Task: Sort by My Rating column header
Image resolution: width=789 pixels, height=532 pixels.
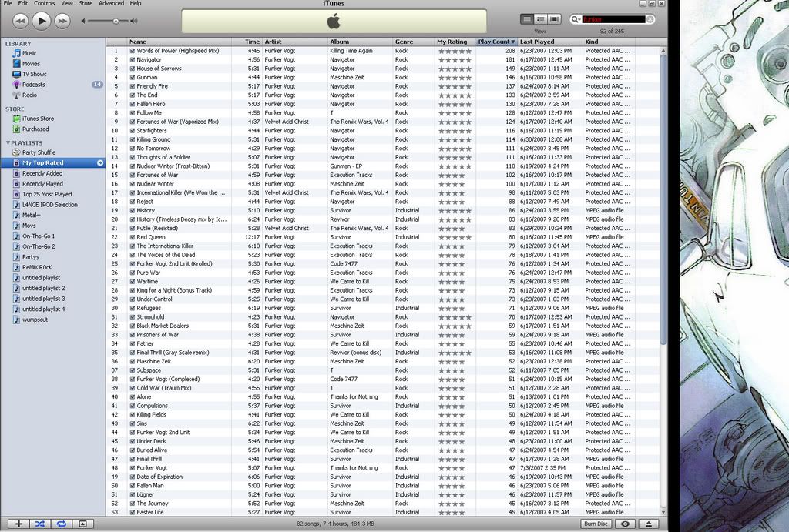Action: pyautogui.click(x=455, y=42)
